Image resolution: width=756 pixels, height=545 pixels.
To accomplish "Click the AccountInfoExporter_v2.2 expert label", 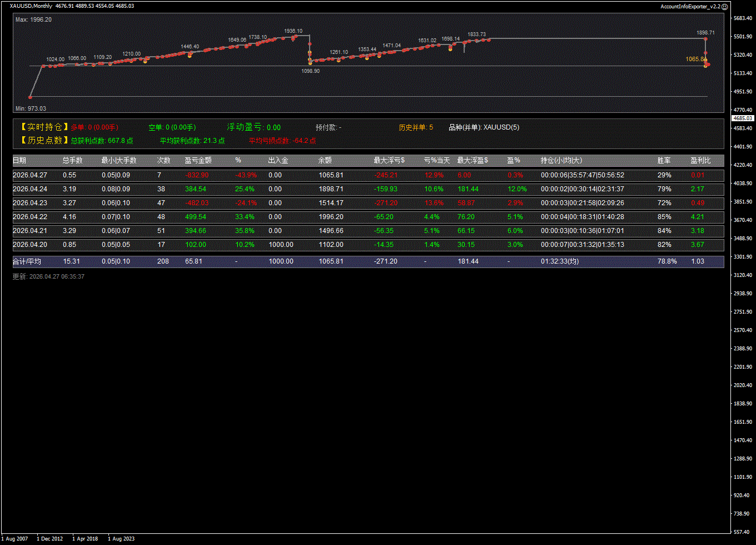I will click(690, 6).
